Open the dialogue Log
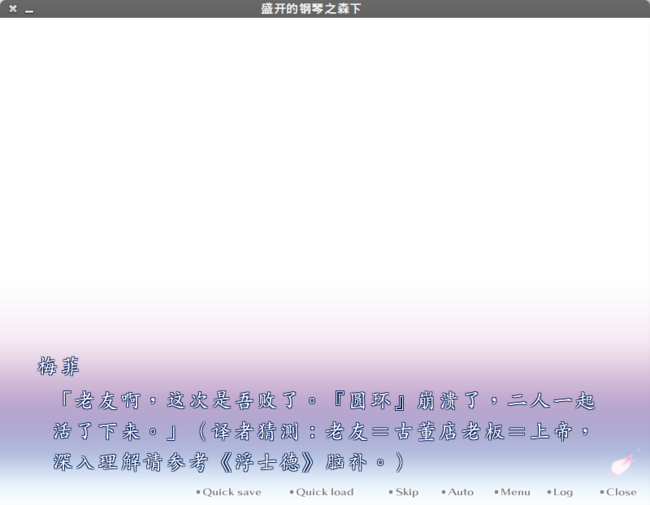The width and height of the screenshot is (650, 505). click(562, 492)
